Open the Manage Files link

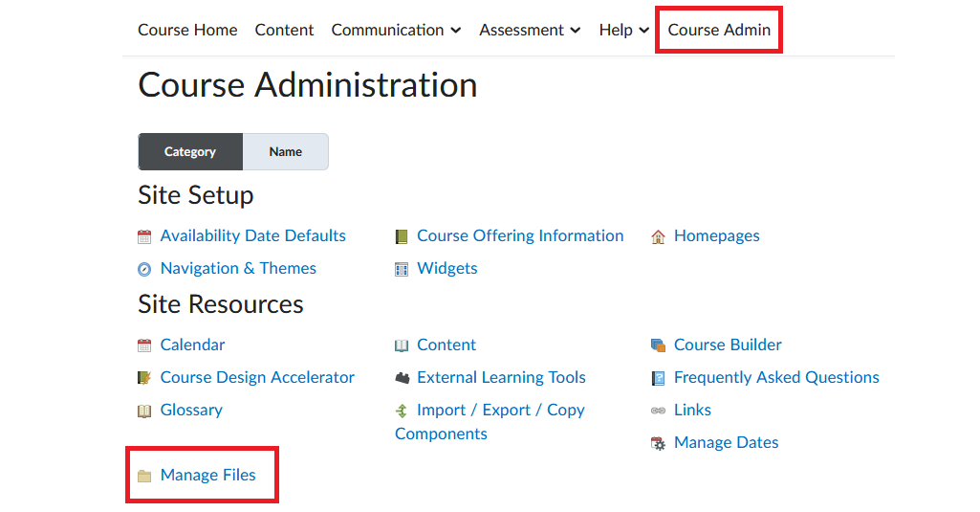pos(208,475)
